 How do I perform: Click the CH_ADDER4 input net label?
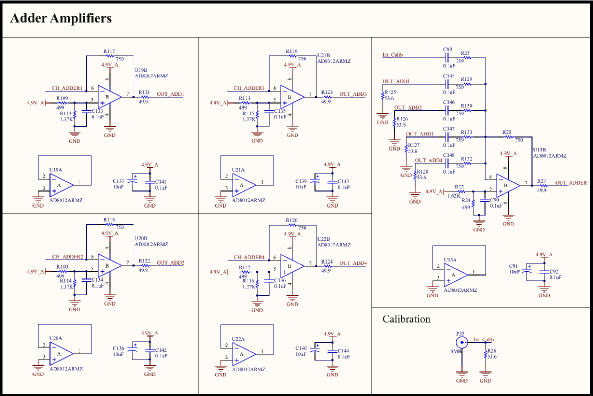click(x=249, y=257)
